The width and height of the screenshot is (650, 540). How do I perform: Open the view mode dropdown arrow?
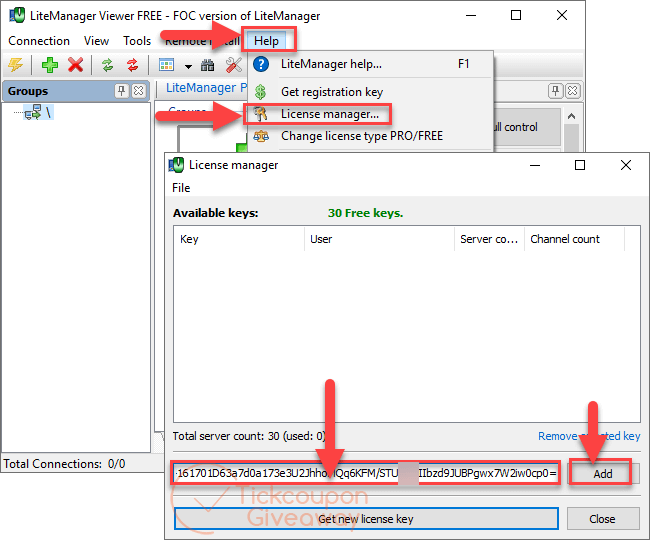188,66
